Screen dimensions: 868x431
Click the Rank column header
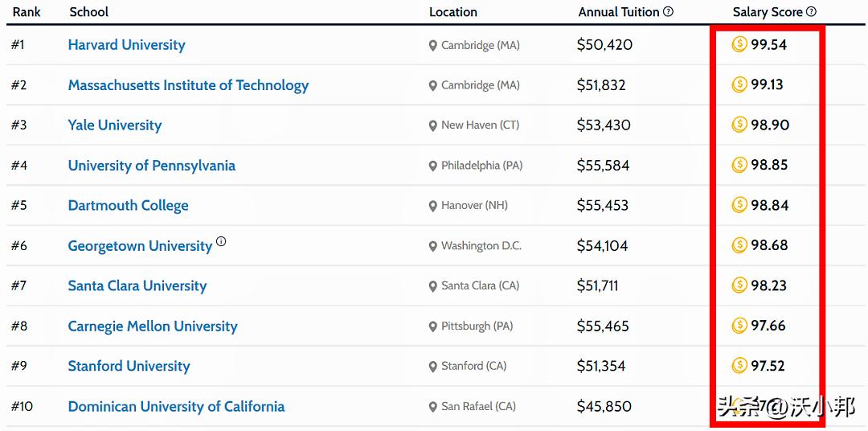(27, 12)
